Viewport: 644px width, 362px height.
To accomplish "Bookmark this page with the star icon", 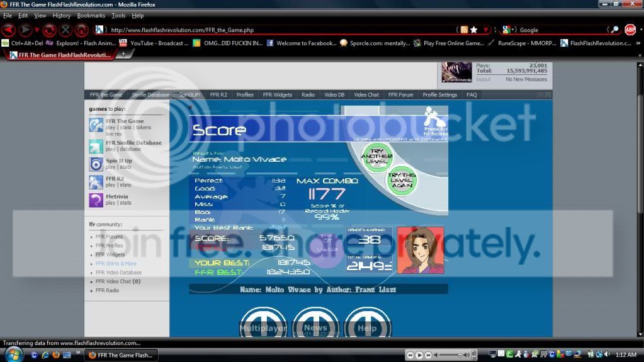I will [x=473, y=30].
